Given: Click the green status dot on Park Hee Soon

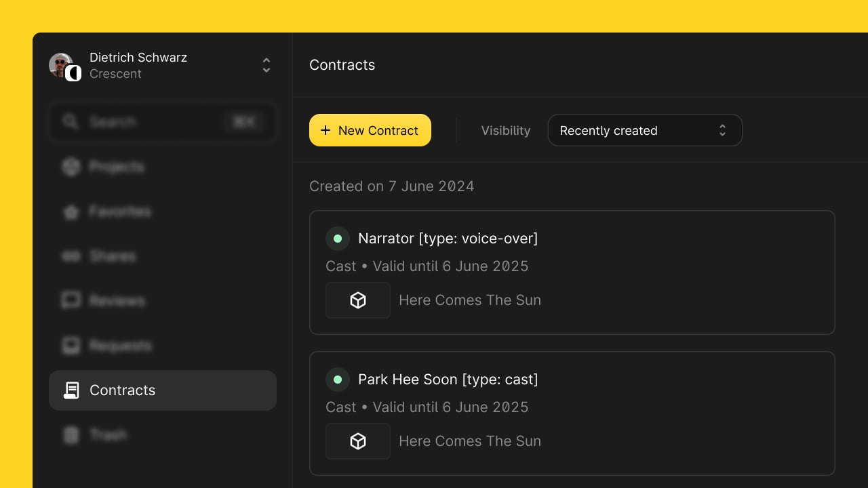Looking at the screenshot, I should (x=338, y=380).
